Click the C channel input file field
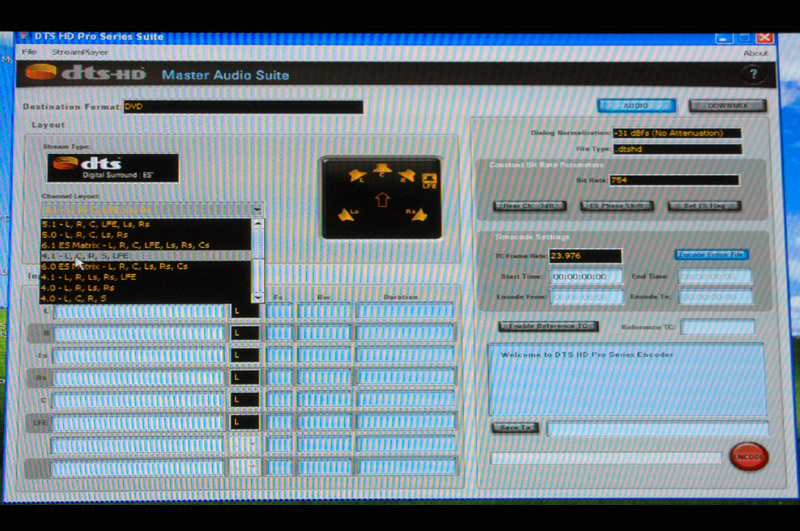 click(138, 399)
